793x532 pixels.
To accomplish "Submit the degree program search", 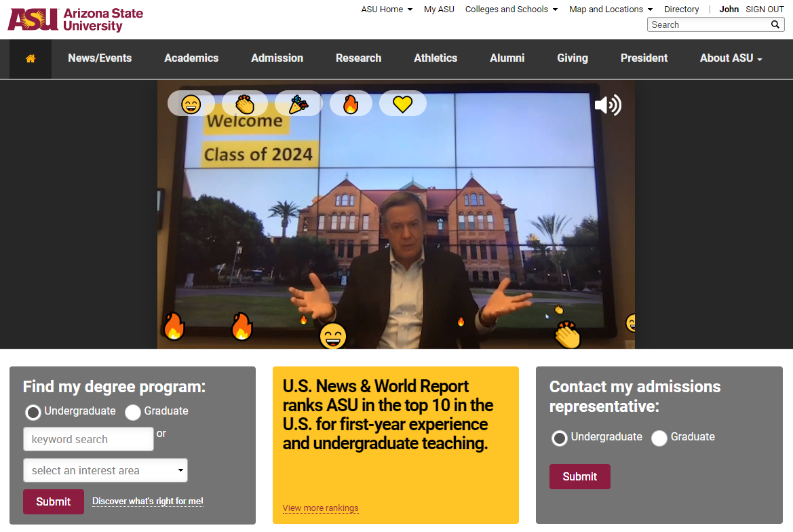I will point(54,501).
